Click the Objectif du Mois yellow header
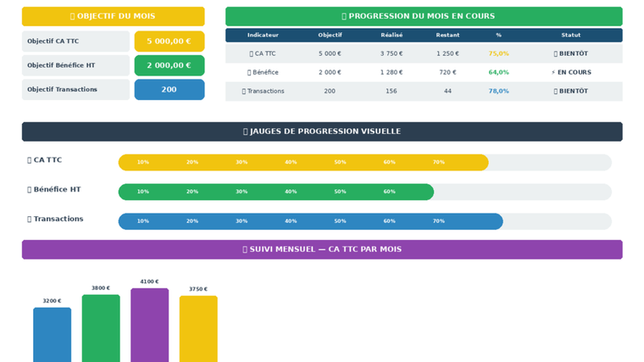The image size is (644, 362). coord(113,16)
